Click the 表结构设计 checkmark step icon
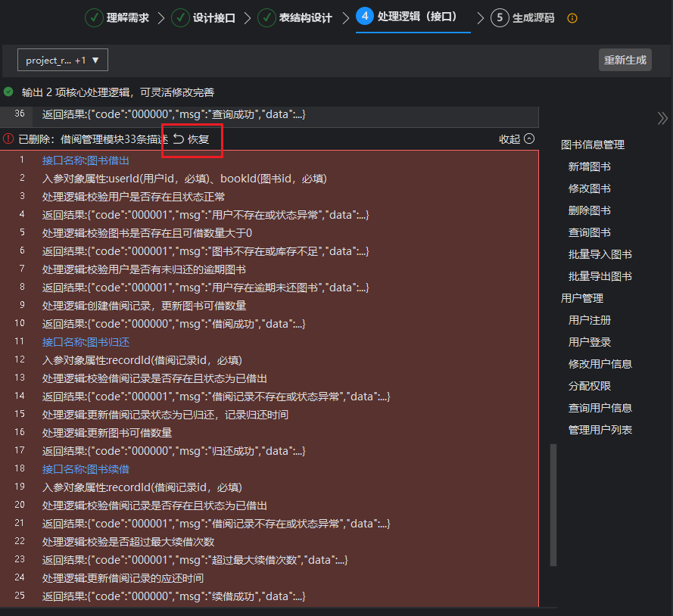Image resolution: width=673 pixels, height=616 pixels. tap(266, 17)
